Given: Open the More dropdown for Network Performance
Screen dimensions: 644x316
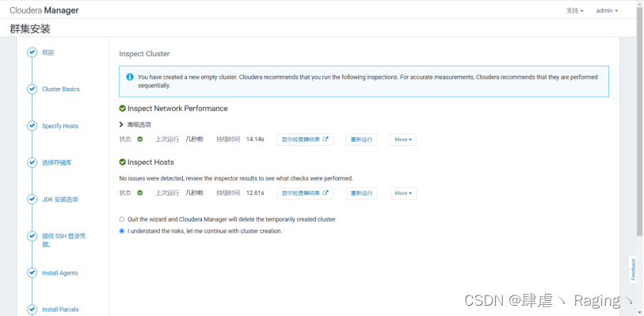Looking at the screenshot, I should click(403, 139).
